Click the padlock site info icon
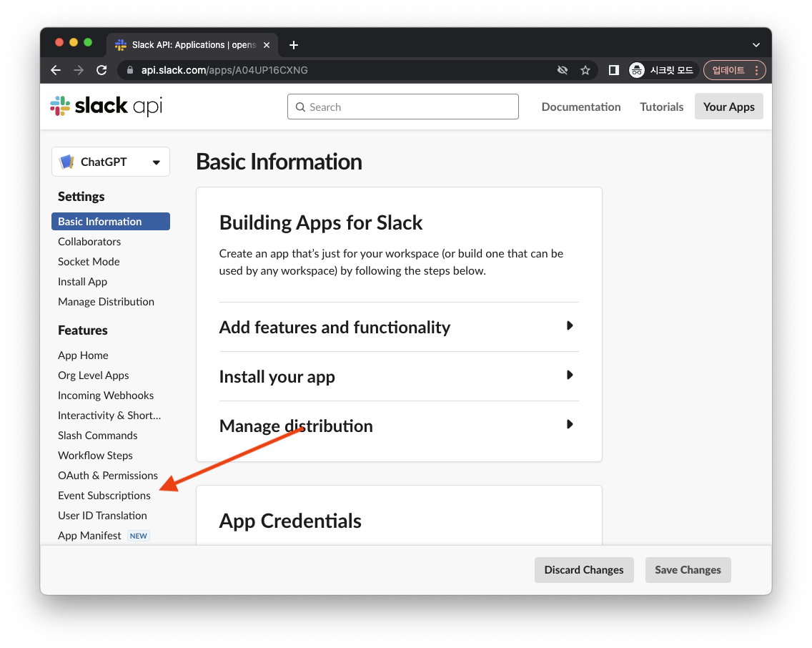 click(x=130, y=70)
